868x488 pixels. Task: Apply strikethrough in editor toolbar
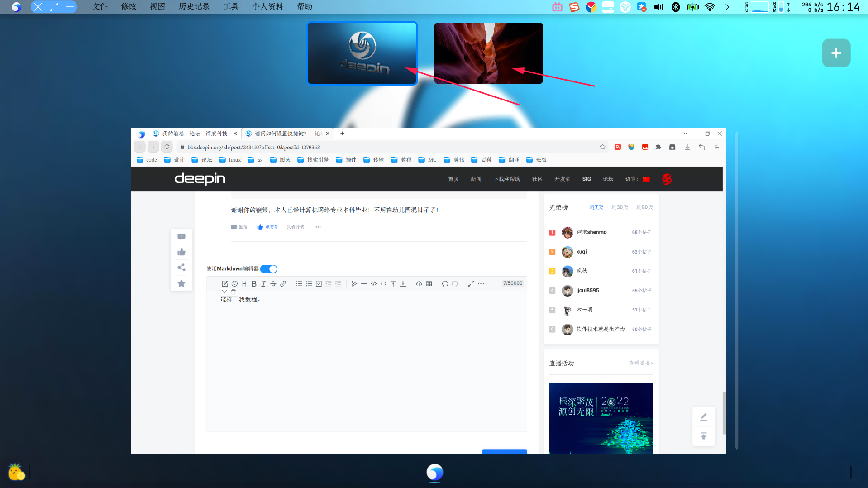(x=273, y=284)
